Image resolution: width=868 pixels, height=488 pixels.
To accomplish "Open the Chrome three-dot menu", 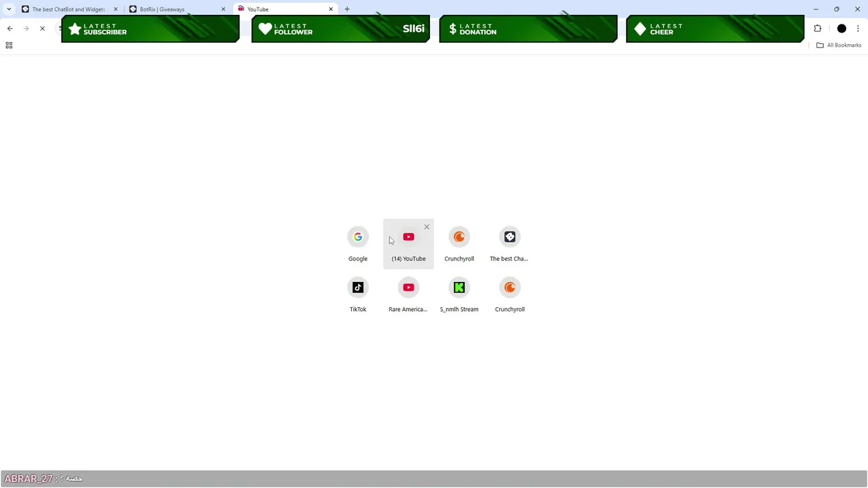I will 858,28.
